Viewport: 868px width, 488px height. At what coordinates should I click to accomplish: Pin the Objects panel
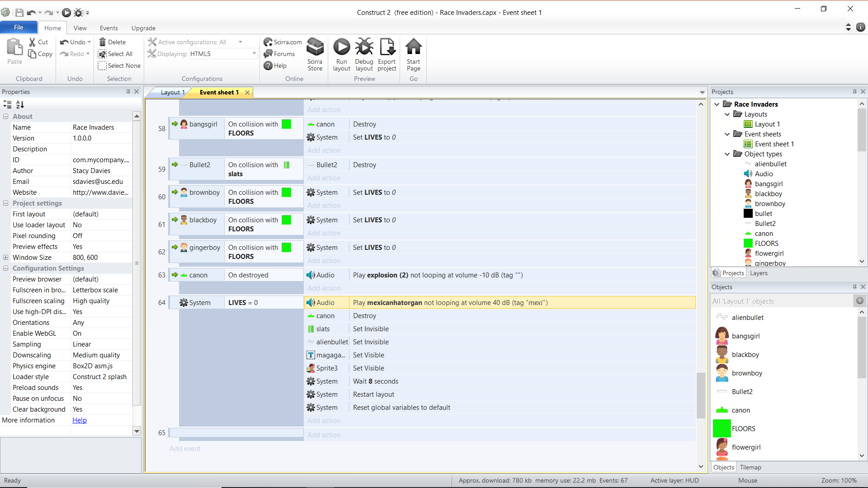tap(854, 287)
